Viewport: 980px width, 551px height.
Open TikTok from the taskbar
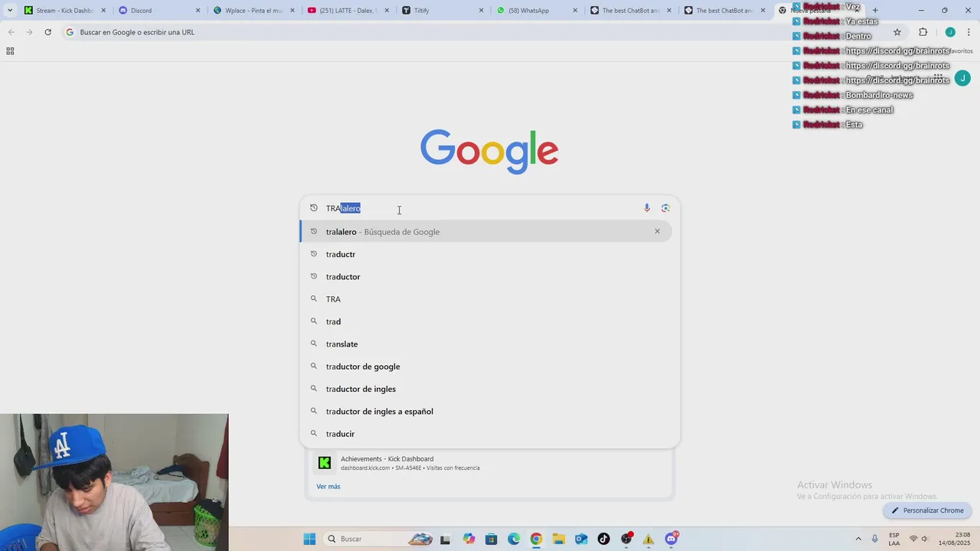pyautogui.click(x=604, y=539)
